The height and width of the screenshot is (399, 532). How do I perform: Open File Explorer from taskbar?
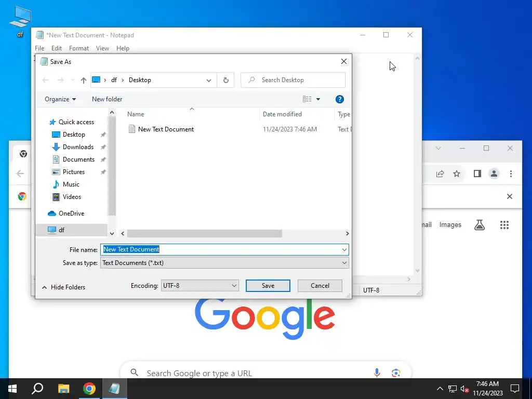63,389
